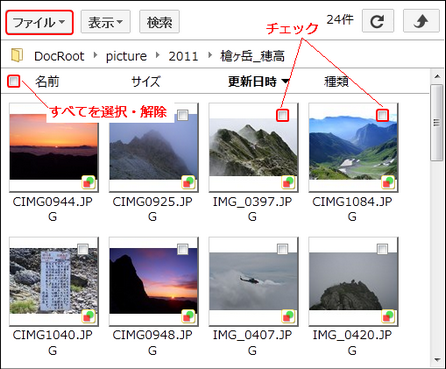The width and height of the screenshot is (446, 369).
Task: Expand the arrow after DocRoot in breadcrumb
Action: pyautogui.click(x=96, y=55)
